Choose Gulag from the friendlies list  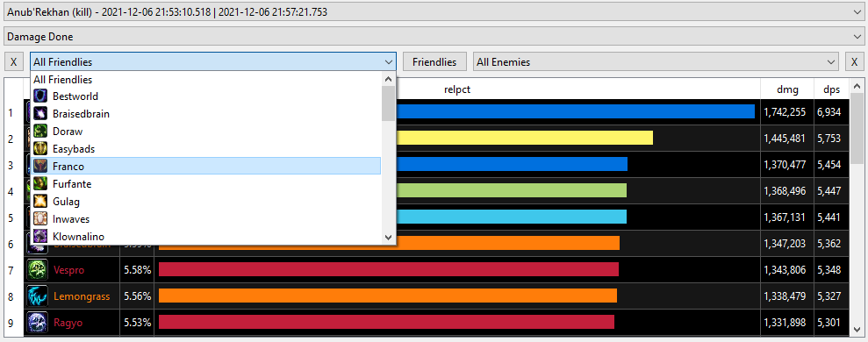click(206, 202)
